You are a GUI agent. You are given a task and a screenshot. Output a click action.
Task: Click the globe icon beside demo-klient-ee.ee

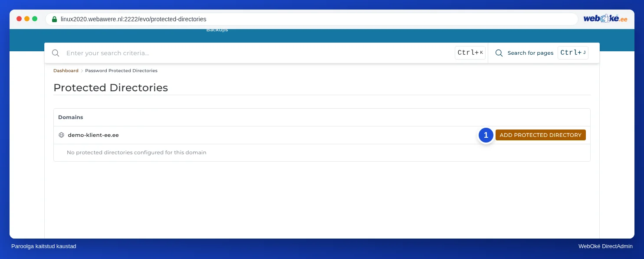pyautogui.click(x=62, y=135)
